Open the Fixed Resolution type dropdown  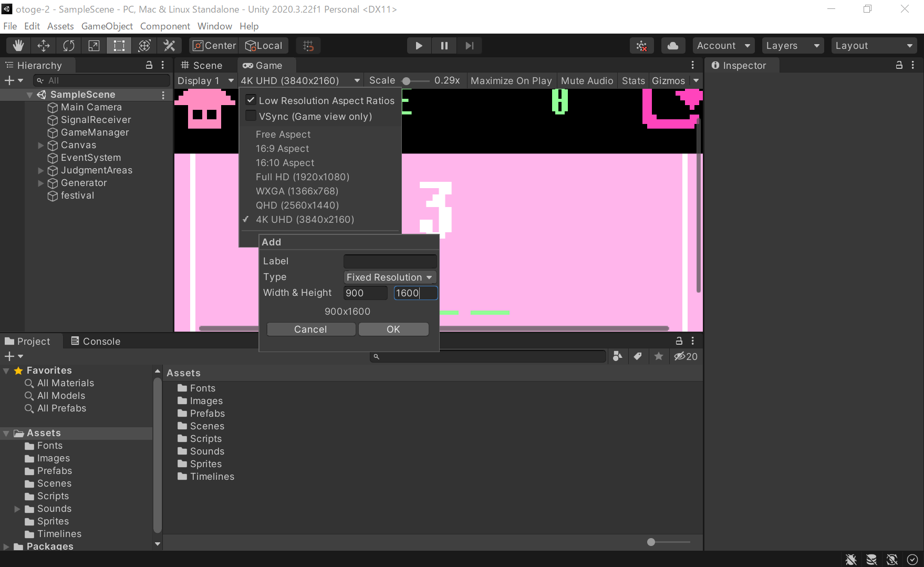click(x=390, y=277)
